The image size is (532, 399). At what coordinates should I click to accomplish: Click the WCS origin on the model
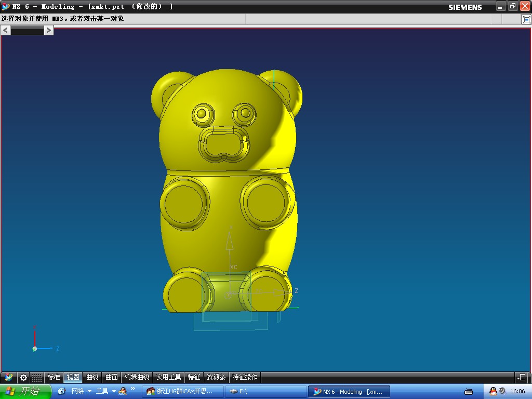tap(228, 295)
